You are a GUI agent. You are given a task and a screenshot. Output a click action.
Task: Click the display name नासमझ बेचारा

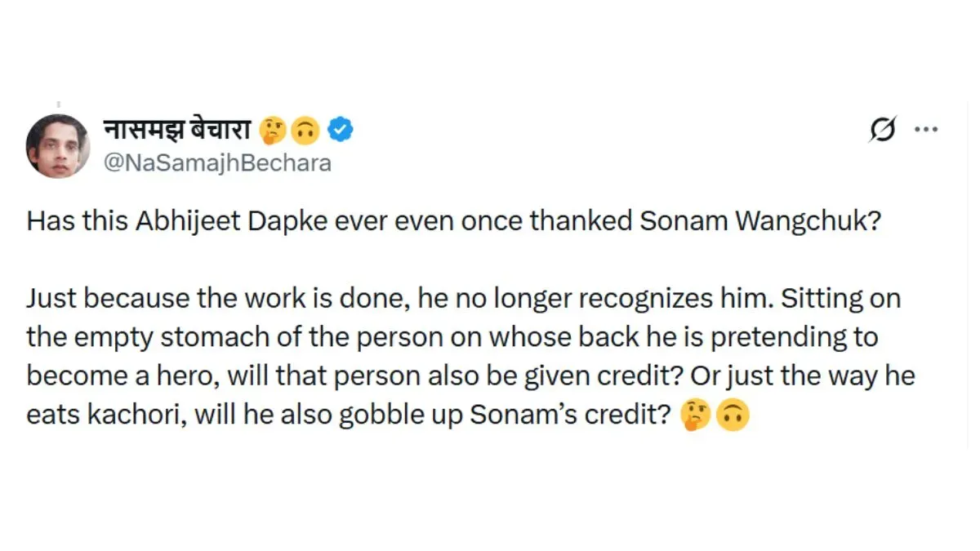178,129
